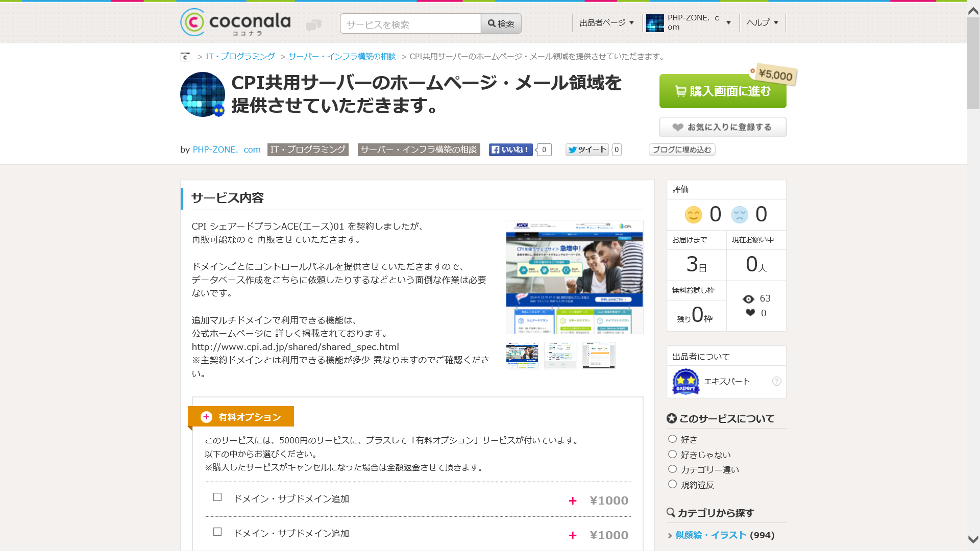
Task: Click the 検索 search button
Action: click(x=501, y=23)
